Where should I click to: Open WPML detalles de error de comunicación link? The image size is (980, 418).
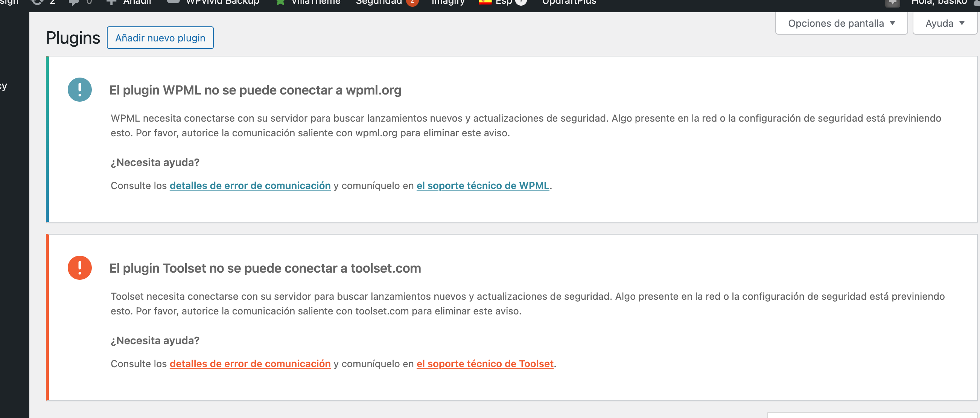250,185
